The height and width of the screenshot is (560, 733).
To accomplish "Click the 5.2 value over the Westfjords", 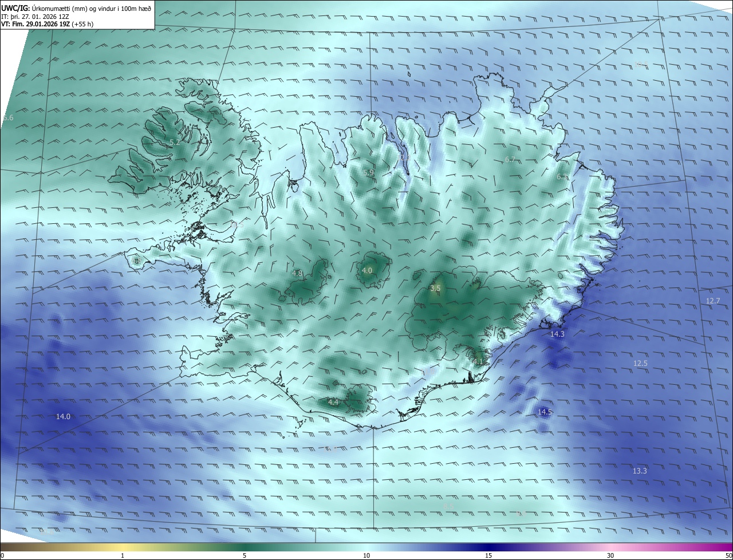I will pyautogui.click(x=175, y=142).
